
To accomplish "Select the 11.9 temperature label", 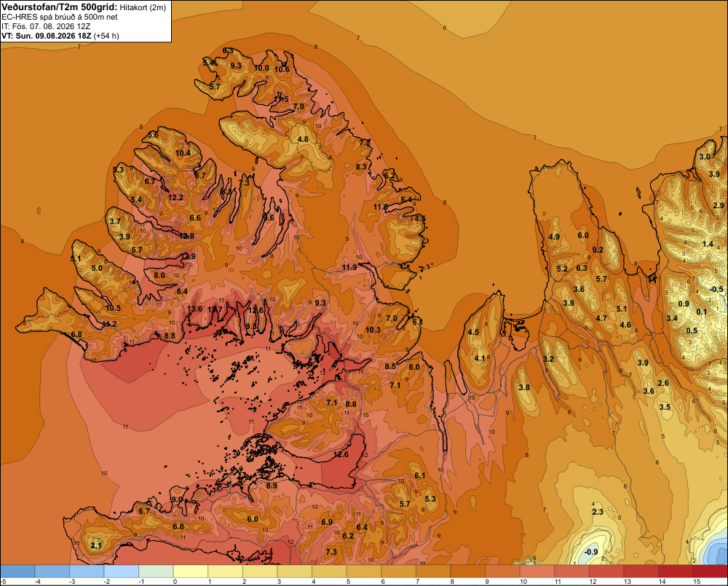I will 349,267.
